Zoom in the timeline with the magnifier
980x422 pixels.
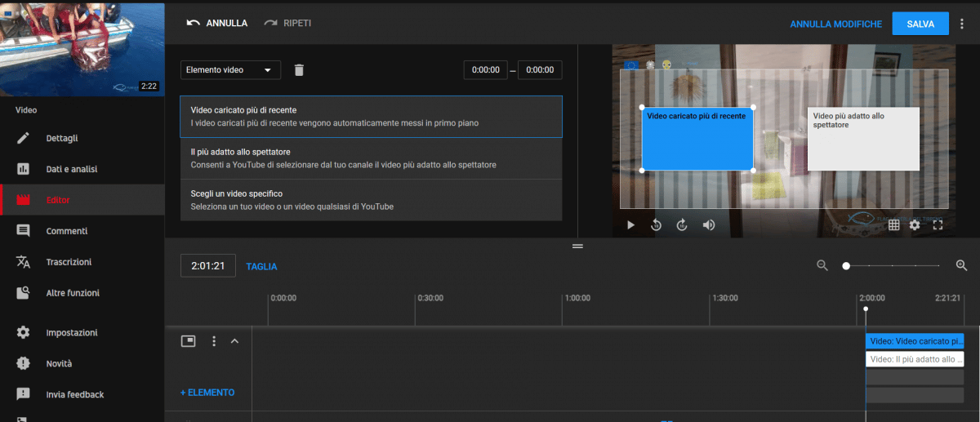[x=961, y=265]
